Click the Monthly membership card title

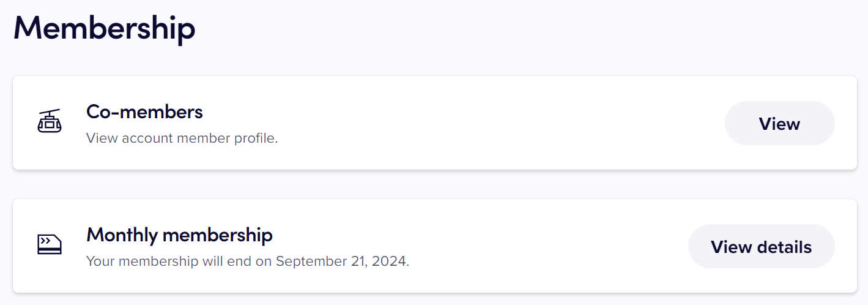coord(179,235)
